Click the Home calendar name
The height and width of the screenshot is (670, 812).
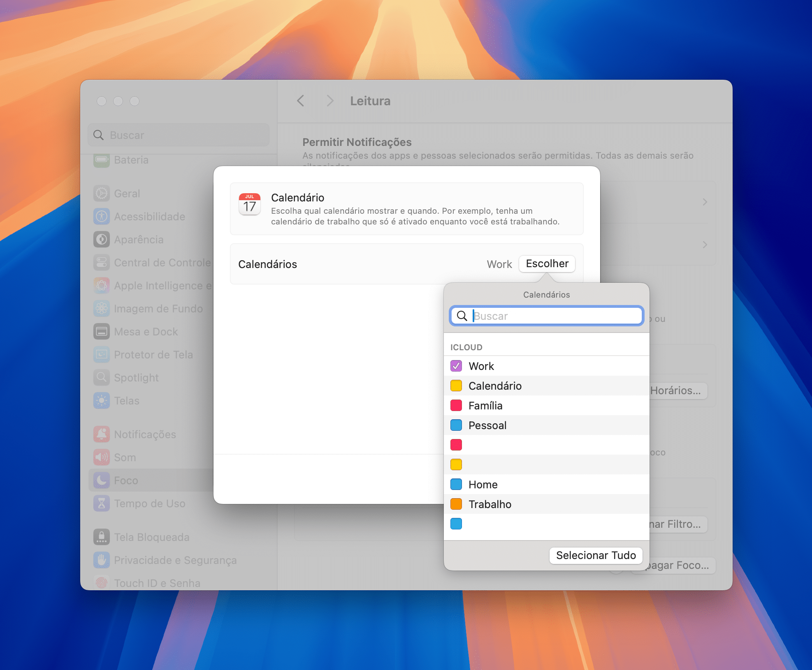483,484
